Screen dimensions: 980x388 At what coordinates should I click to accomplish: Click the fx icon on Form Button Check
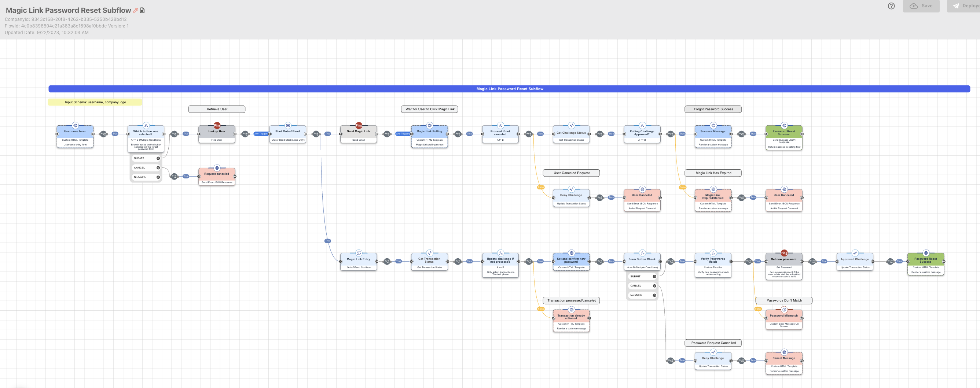pyautogui.click(x=642, y=253)
